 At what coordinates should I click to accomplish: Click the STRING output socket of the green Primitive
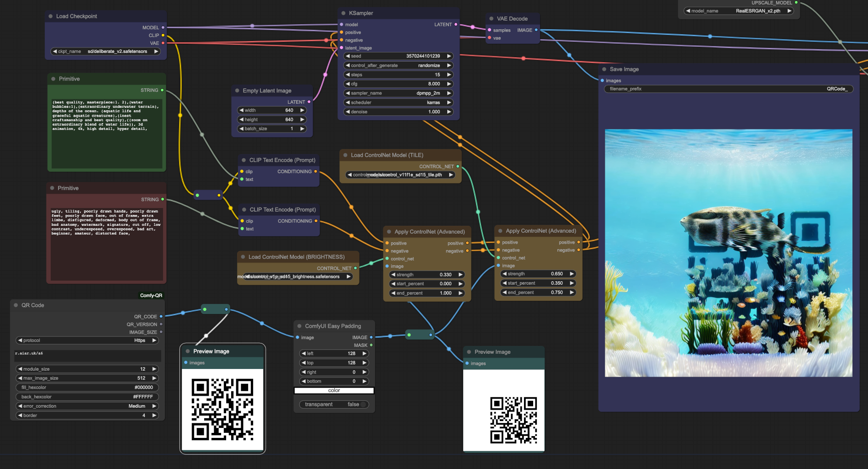(162, 90)
